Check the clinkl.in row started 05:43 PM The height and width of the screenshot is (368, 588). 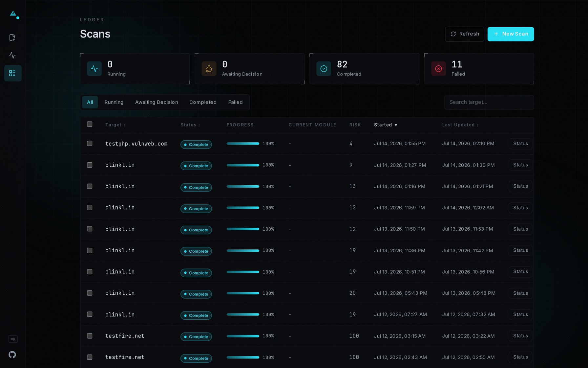pyautogui.click(x=90, y=293)
